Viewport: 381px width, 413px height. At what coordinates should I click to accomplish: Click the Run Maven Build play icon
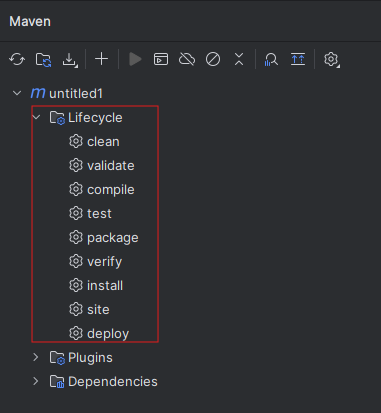point(135,59)
